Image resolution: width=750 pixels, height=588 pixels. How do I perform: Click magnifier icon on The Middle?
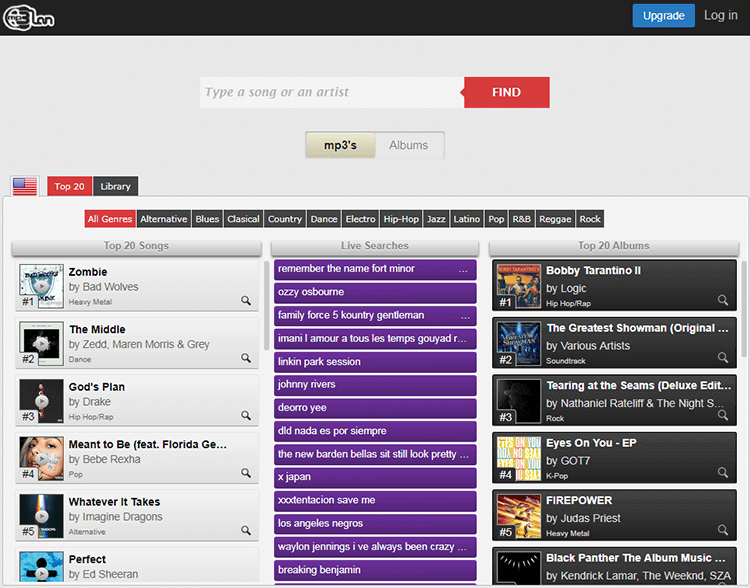pos(246,358)
